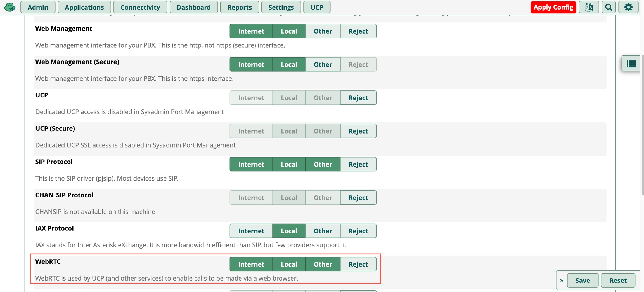This screenshot has width=644, height=292.
Task: Toggle Other zone for Web Management (Secure)
Action: [323, 64]
